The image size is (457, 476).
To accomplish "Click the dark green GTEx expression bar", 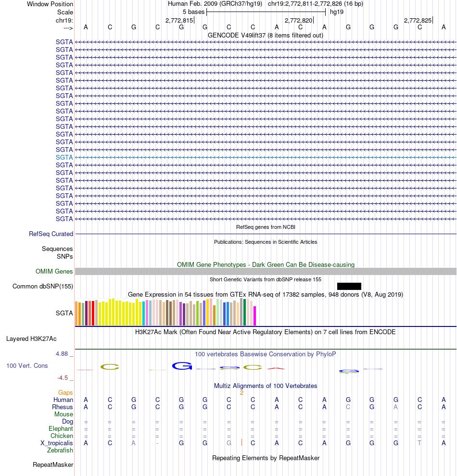I will coord(245,313).
